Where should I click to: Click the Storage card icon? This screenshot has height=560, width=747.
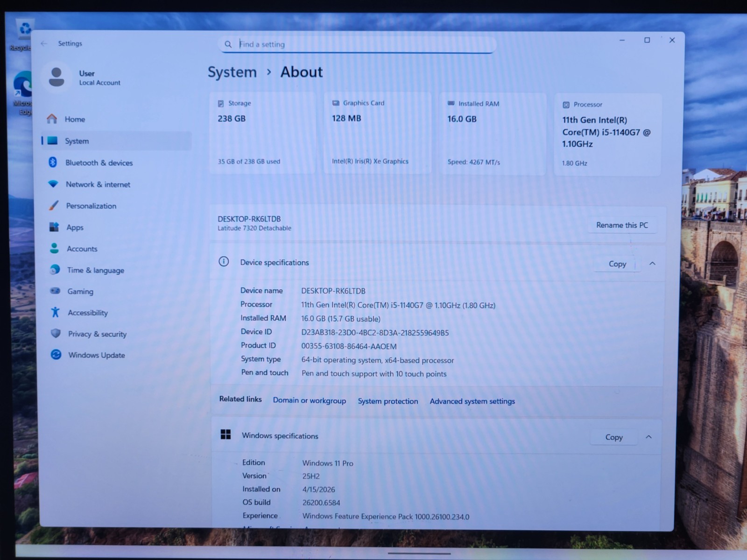tap(221, 104)
